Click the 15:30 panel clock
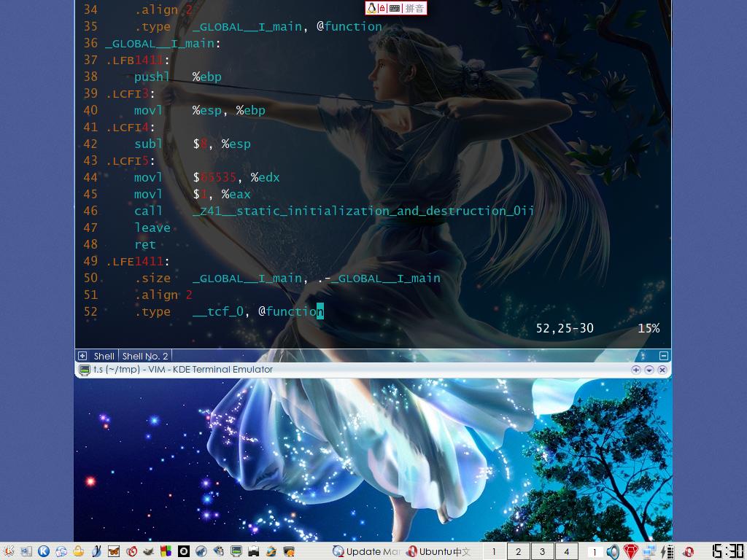 point(727,551)
